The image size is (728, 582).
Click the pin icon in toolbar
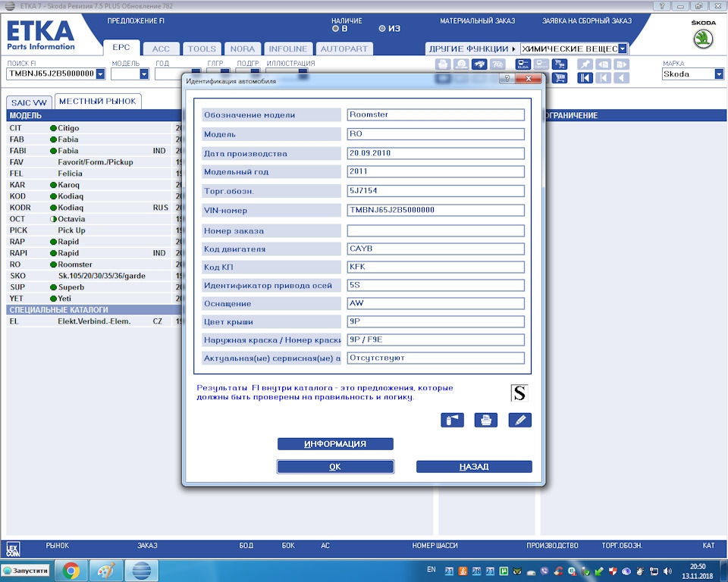click(585, 64)
